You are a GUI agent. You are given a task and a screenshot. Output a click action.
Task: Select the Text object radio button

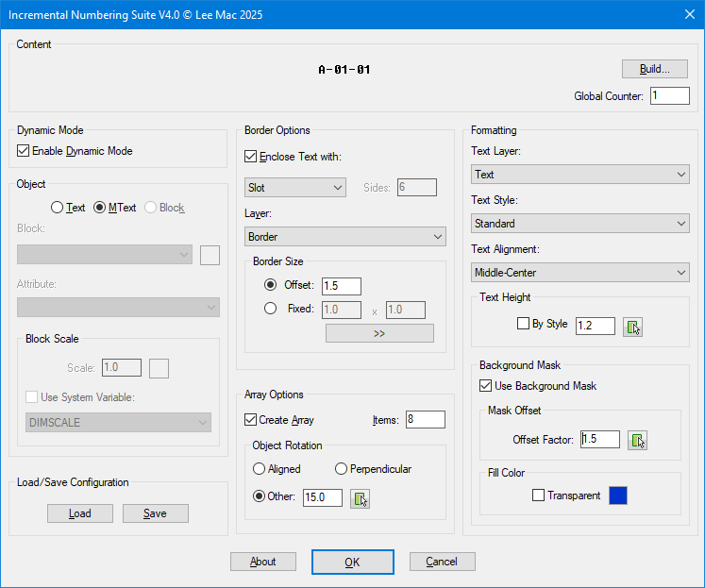point(58,208)
